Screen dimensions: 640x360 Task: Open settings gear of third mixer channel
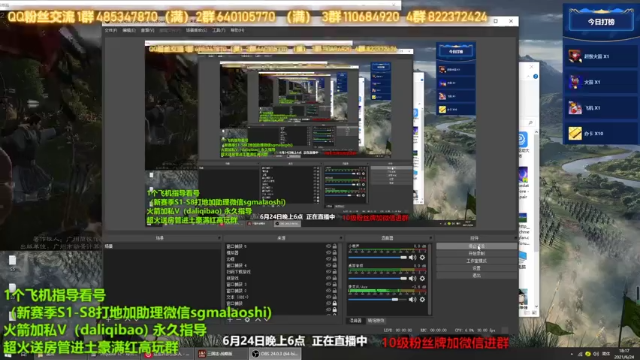(422, 300)
